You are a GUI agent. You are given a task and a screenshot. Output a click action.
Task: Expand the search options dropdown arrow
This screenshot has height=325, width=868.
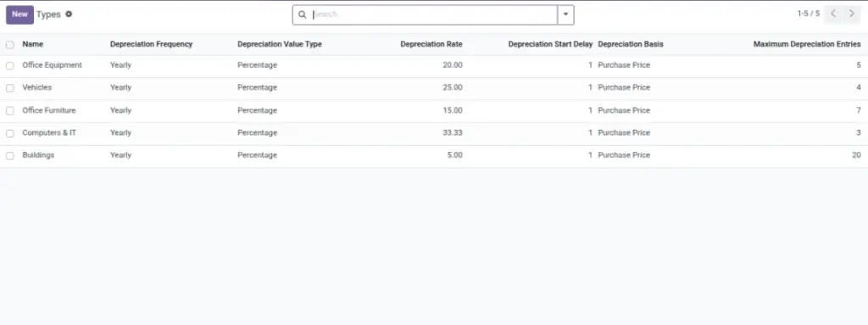[565, 15]
